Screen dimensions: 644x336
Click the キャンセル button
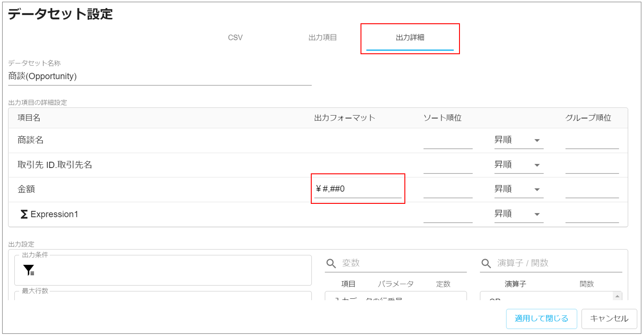click(x=609, y=319)
